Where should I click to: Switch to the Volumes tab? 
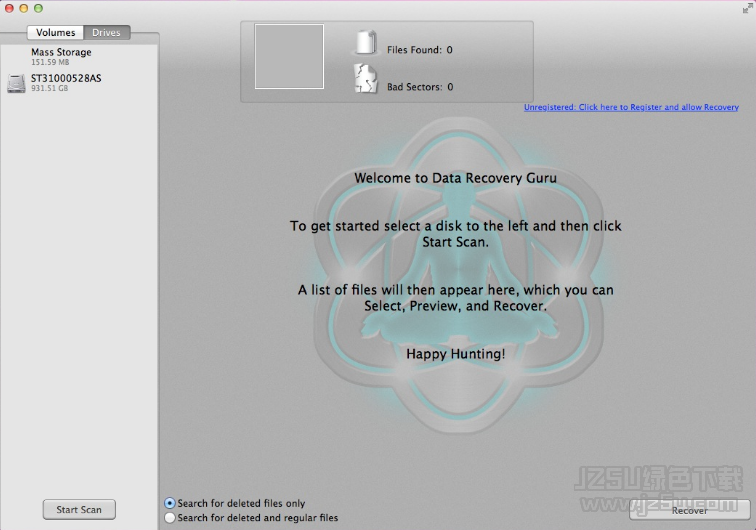[55, 33]
